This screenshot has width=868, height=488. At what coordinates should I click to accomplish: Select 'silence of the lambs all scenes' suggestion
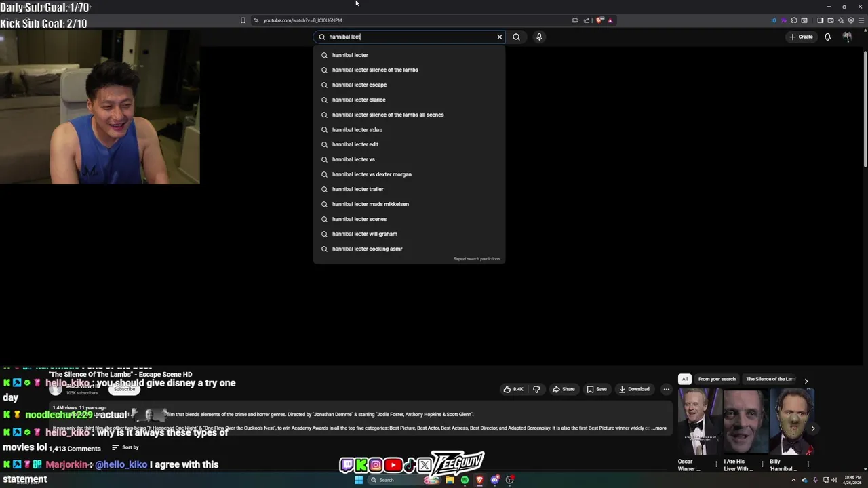point(409,115)
